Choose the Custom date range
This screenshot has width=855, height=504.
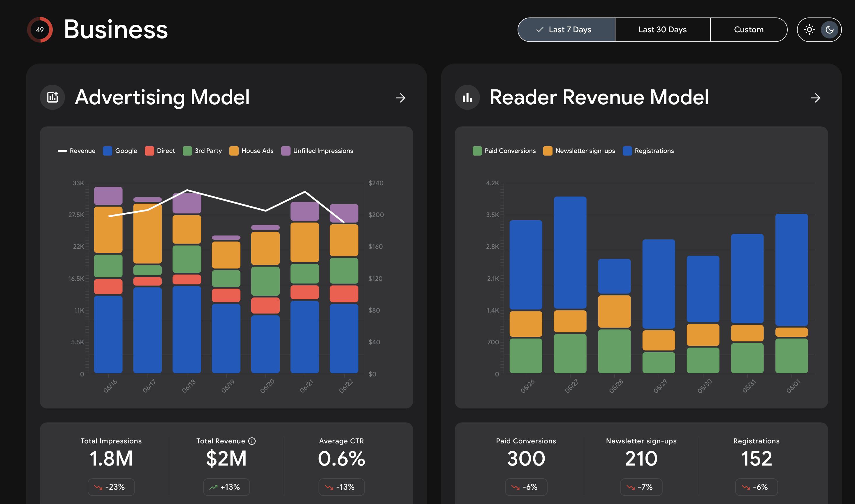(x=749, y=29)
